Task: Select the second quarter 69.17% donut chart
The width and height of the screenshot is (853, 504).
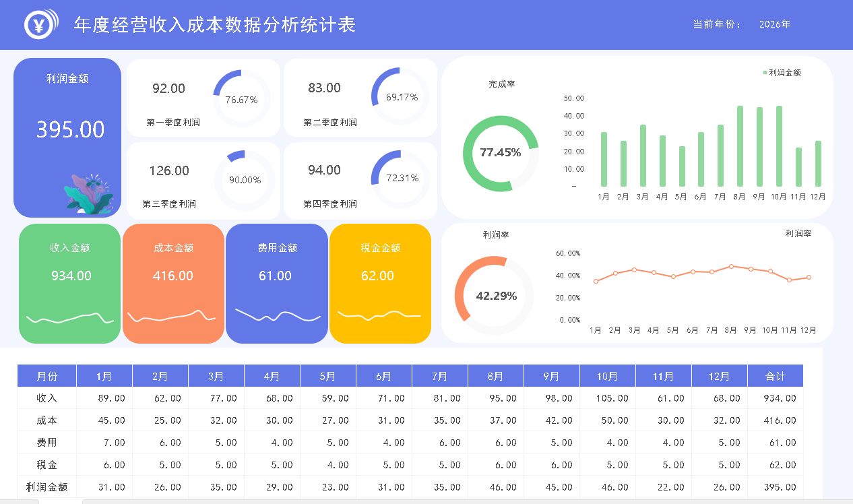Action: (400, 96)
